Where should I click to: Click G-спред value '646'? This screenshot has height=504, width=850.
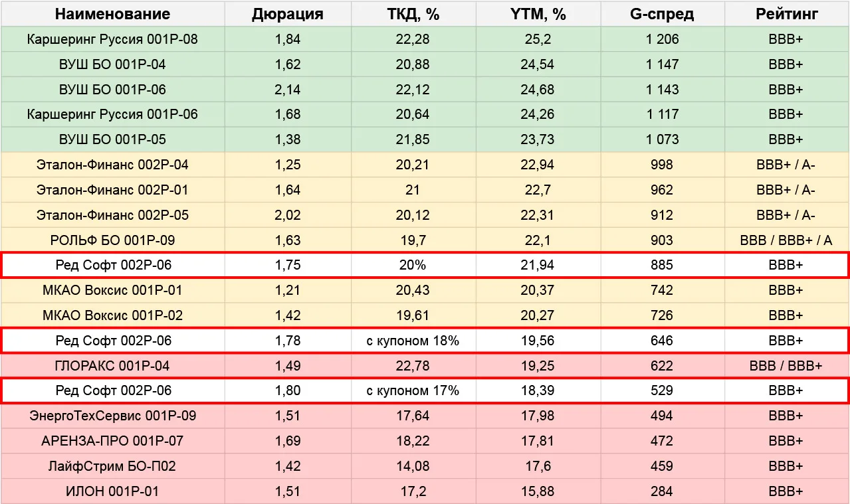pyautogui.click(x=663, y=341)
